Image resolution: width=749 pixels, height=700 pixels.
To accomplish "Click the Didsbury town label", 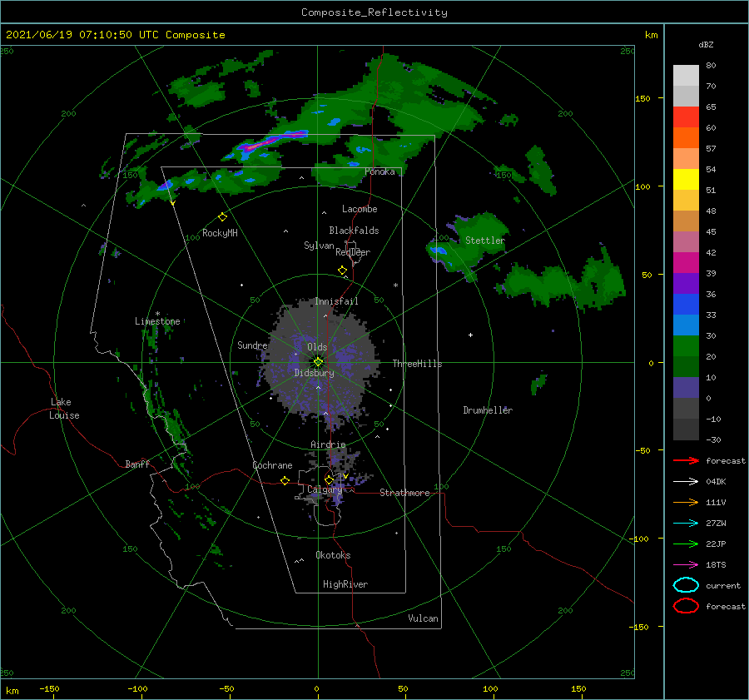I will pos(315,373).
